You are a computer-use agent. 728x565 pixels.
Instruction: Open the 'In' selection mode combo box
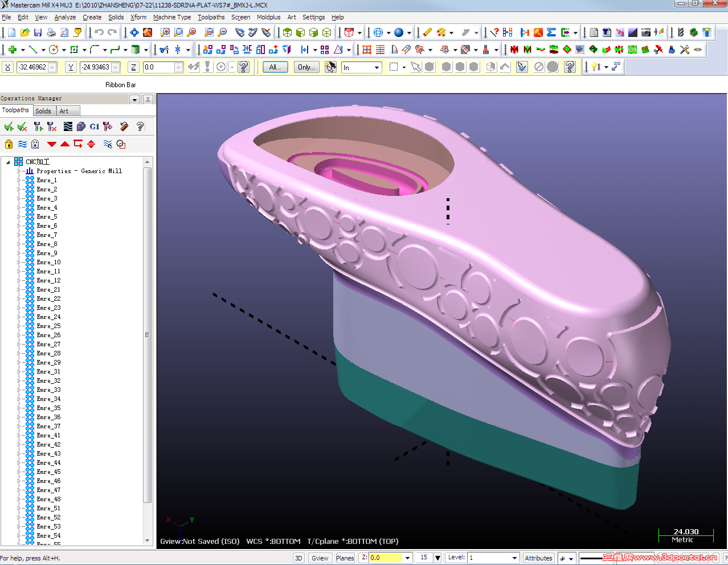(x=361, y=67)
